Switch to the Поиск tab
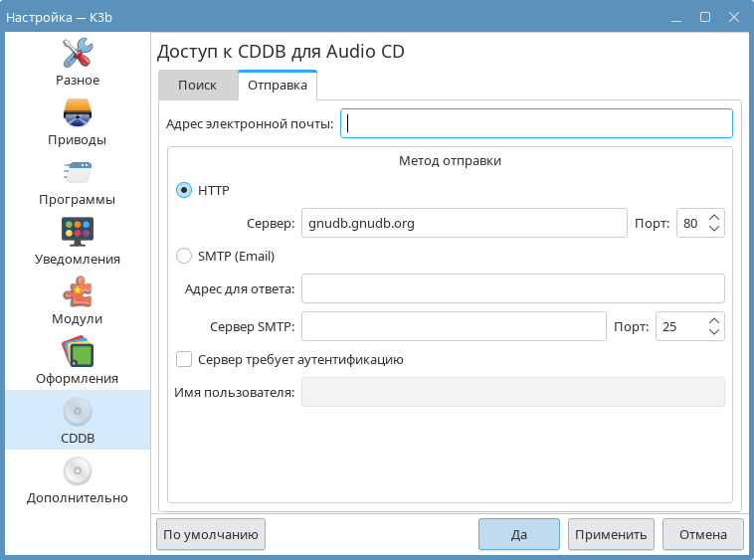Image resolution: width=754 pixels, height=560 pixels. (x=197, y=86)
